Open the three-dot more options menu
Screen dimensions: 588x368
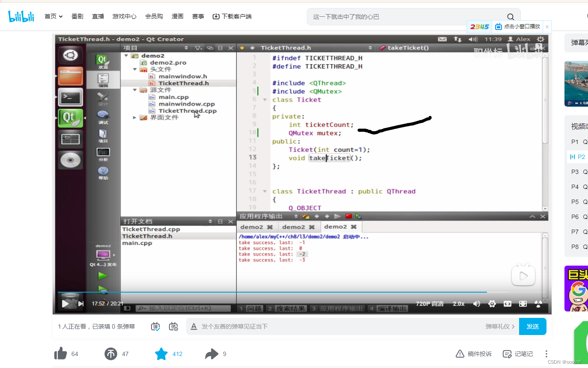(546, 354)
